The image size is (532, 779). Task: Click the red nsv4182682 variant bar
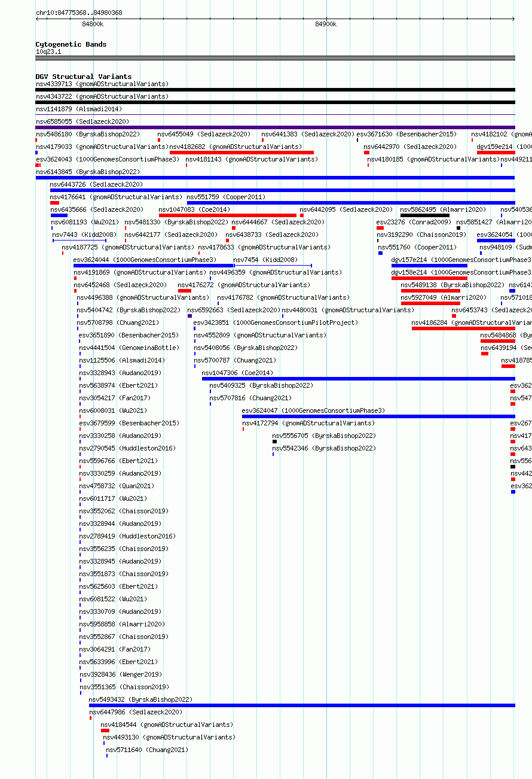point(241,153)
